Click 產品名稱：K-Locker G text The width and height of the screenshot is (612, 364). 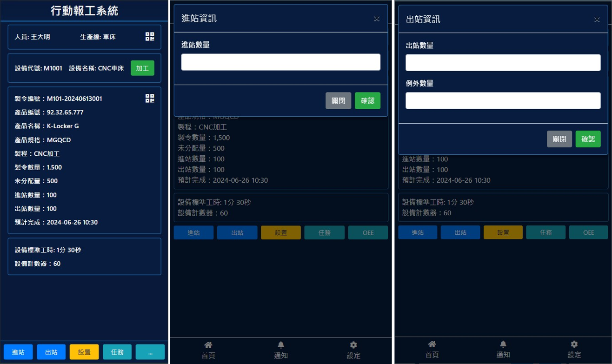[47, 126]
